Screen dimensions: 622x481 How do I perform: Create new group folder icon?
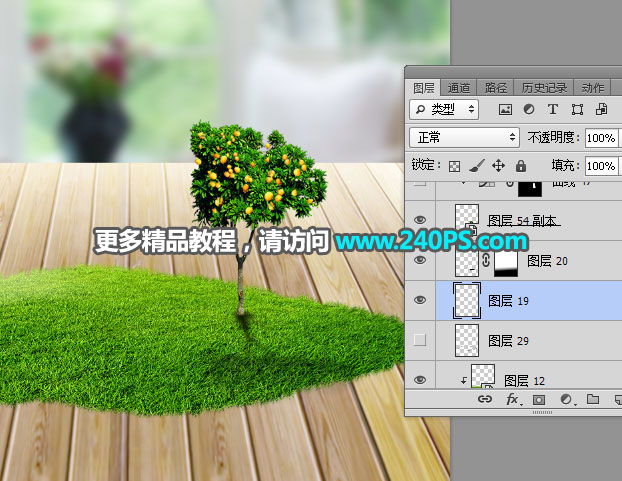pos(592,399)
